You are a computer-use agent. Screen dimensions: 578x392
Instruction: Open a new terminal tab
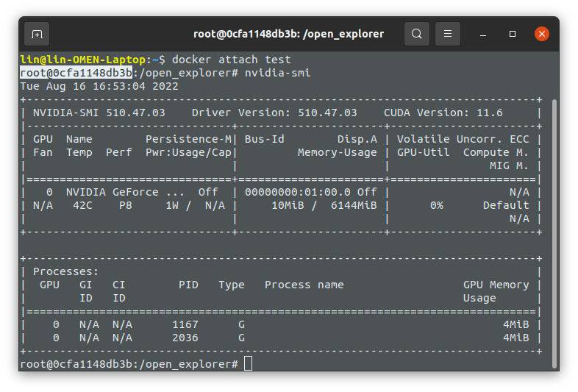(x=37, y=34)
